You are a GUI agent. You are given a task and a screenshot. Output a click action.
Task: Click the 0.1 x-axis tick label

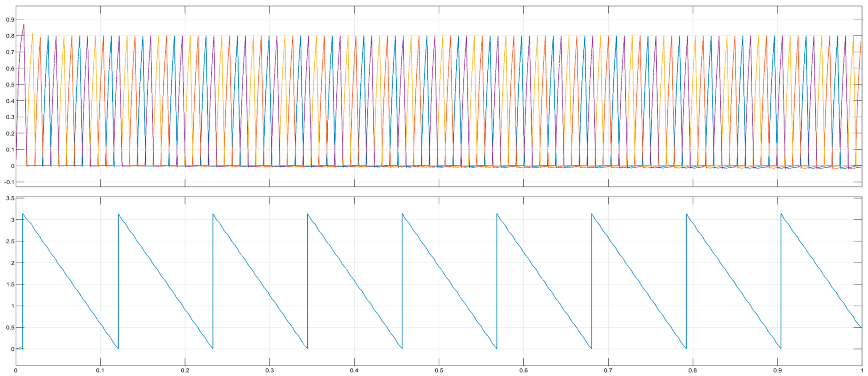[x=100, y=371]
